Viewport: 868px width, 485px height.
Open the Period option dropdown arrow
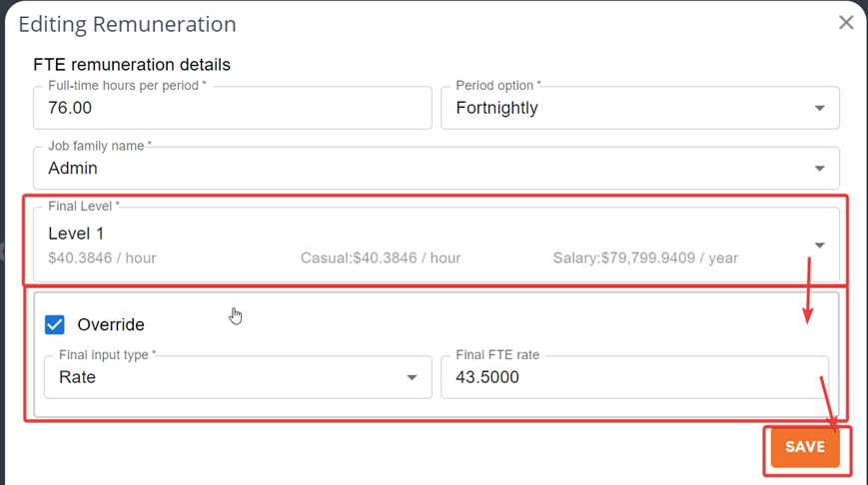(819, 108)
